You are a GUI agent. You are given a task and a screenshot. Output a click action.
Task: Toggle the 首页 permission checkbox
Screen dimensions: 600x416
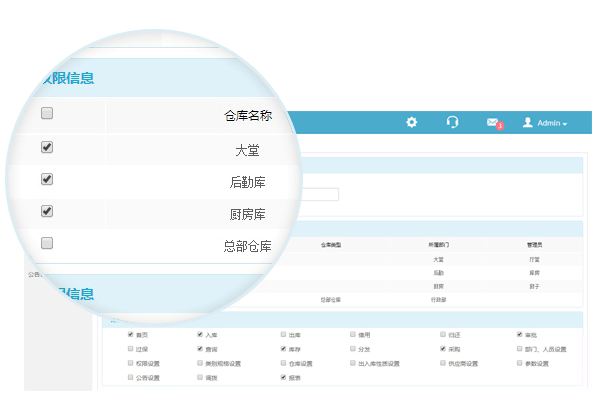pyautogui.click(x=130, y=334)
